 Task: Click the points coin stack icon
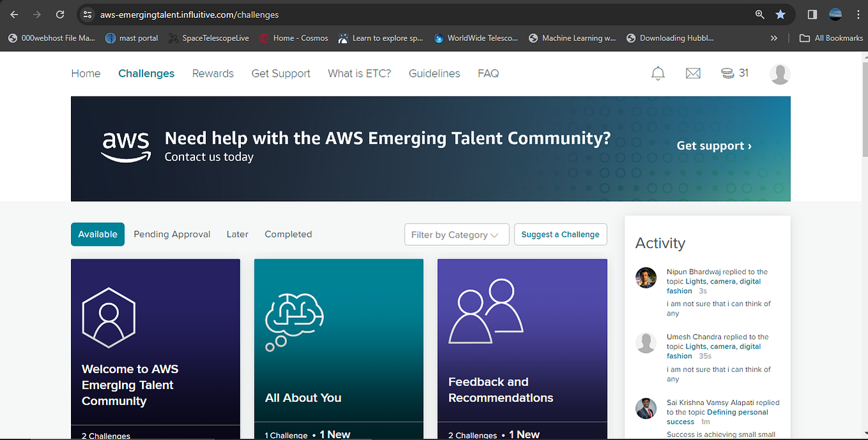coord(727,73)
